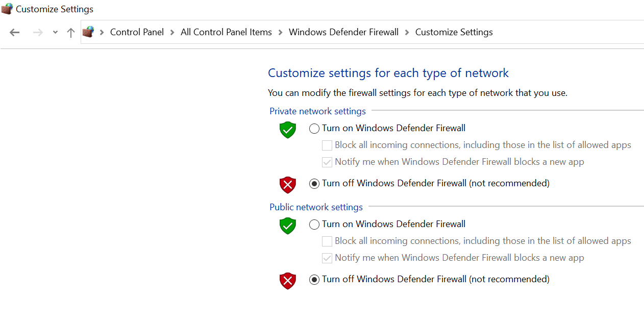Click the Customize Settings breadcrumb entry
Screen dimensions: 644x322
tap(454, 32)
